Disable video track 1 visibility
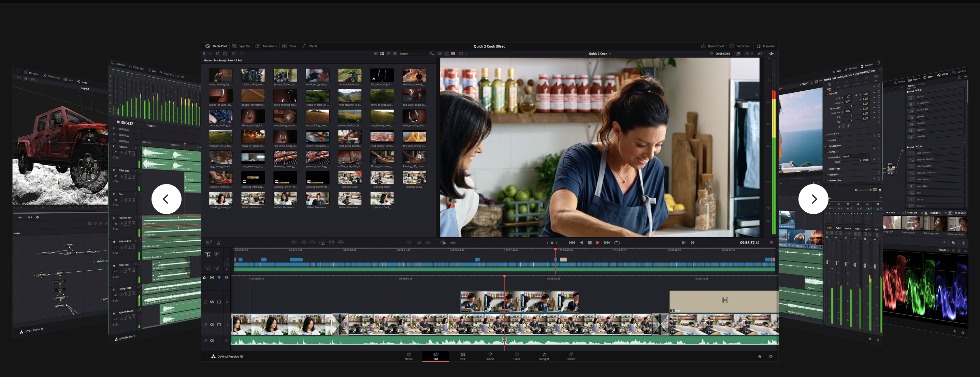980x377 pixels. coord(219,325)
